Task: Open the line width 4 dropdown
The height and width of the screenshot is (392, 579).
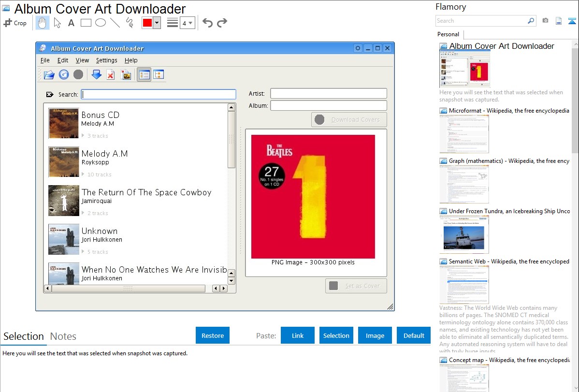Action: click(187, 23)
